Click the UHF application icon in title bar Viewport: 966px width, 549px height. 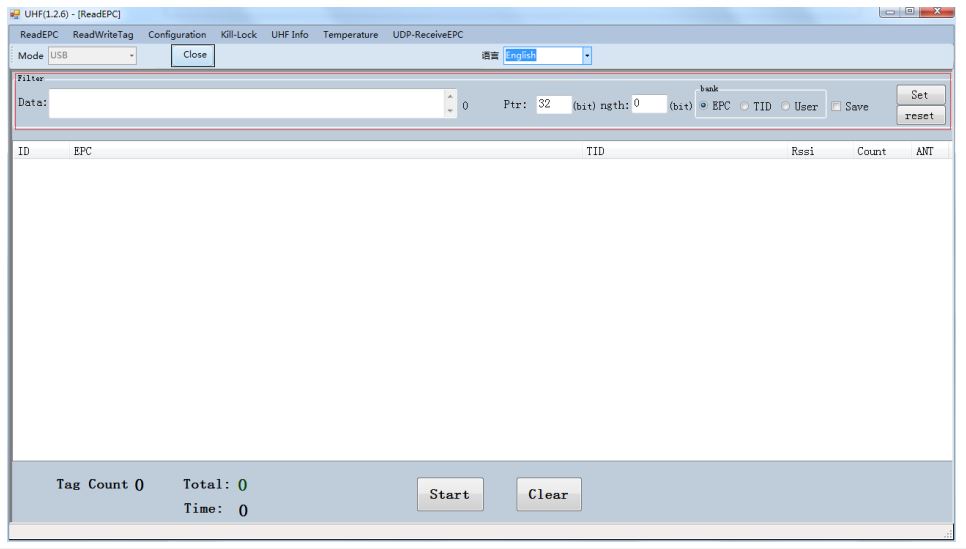click(x=15, y=14)
